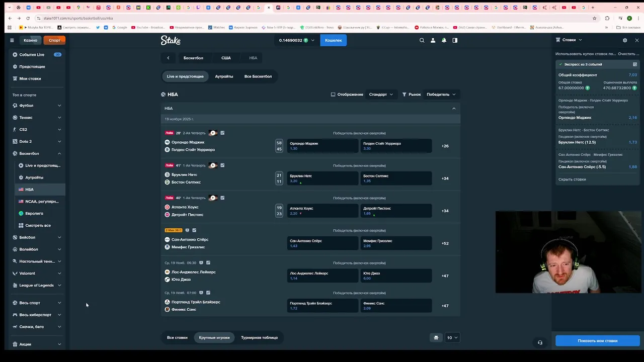Open Мои ставки in sidebar
644x362 pixels.
point(38,78)
